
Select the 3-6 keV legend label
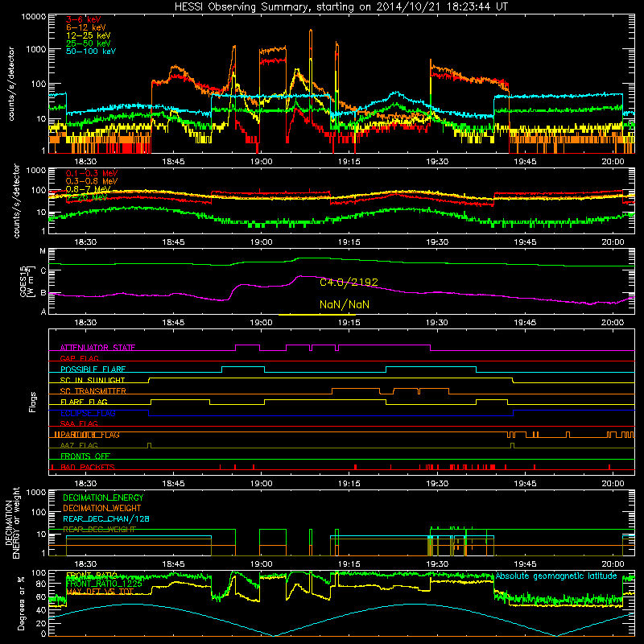click(x=83, y=19)
